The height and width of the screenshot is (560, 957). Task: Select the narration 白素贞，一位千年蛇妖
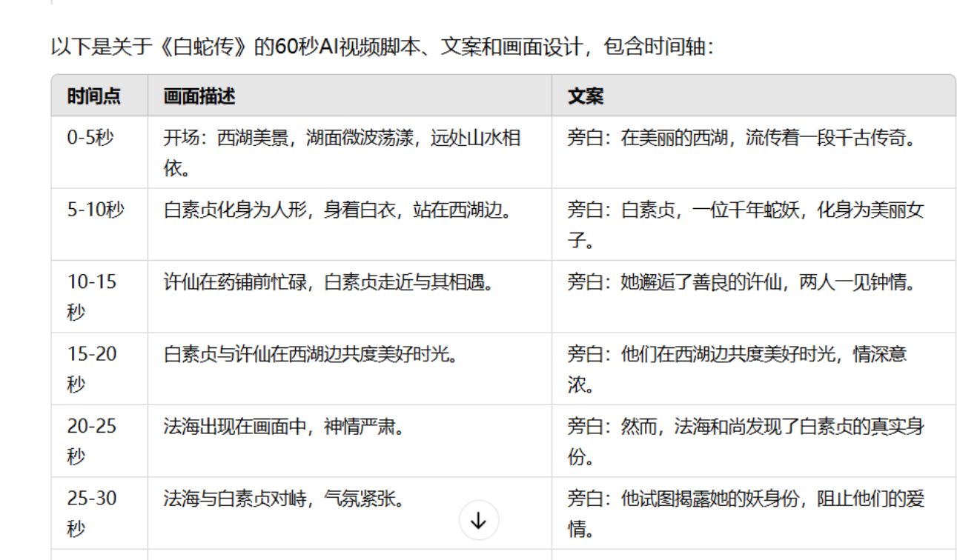(x=754, y=224)
